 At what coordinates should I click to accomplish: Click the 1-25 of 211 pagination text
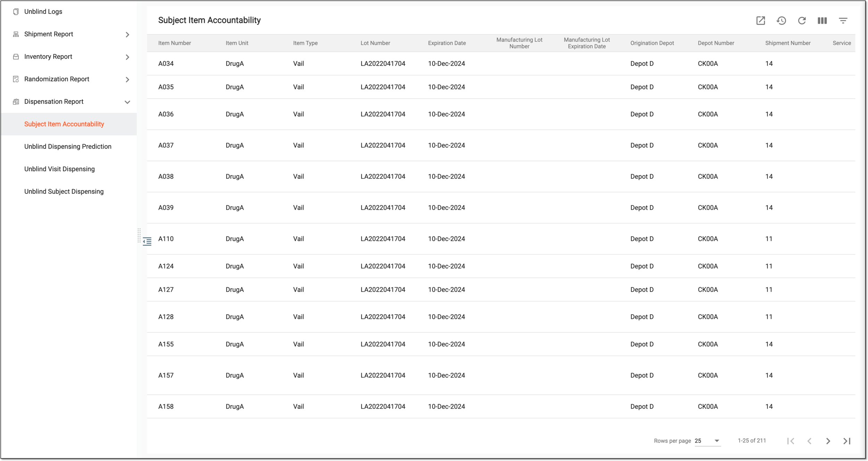pos(752,441)
